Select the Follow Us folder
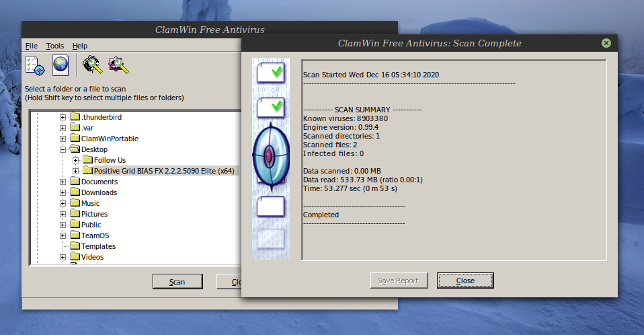 [110, 160]
